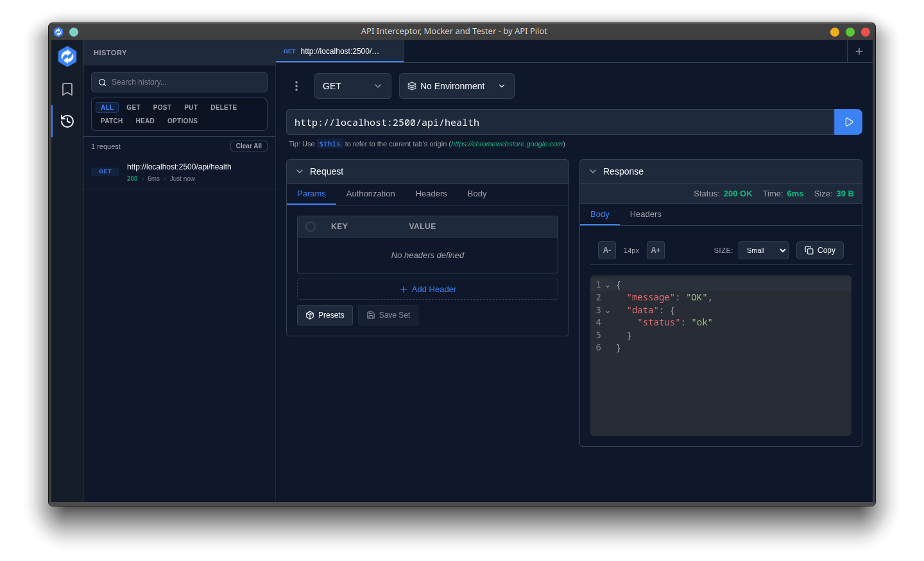
Task: Open the bookmarks panel in the sidebar
Action: (x=67, y=89)
